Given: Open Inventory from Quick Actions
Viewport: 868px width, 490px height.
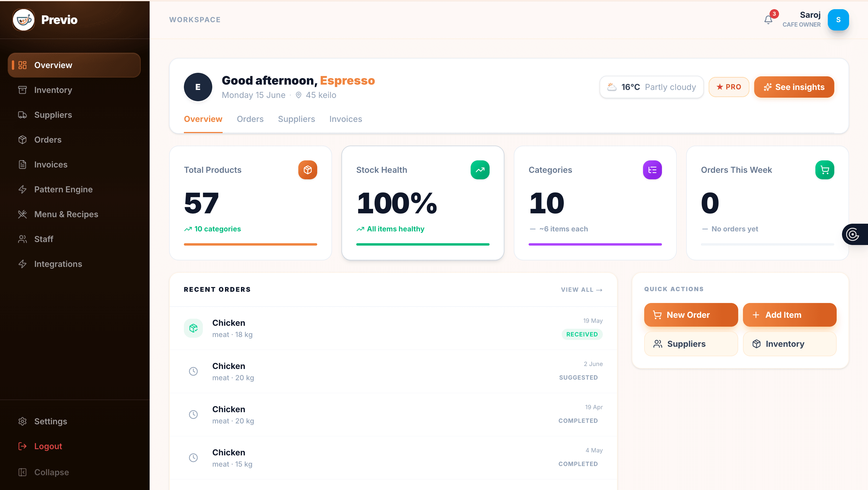Looking at the screenshot, I should (x=789, y=344).
